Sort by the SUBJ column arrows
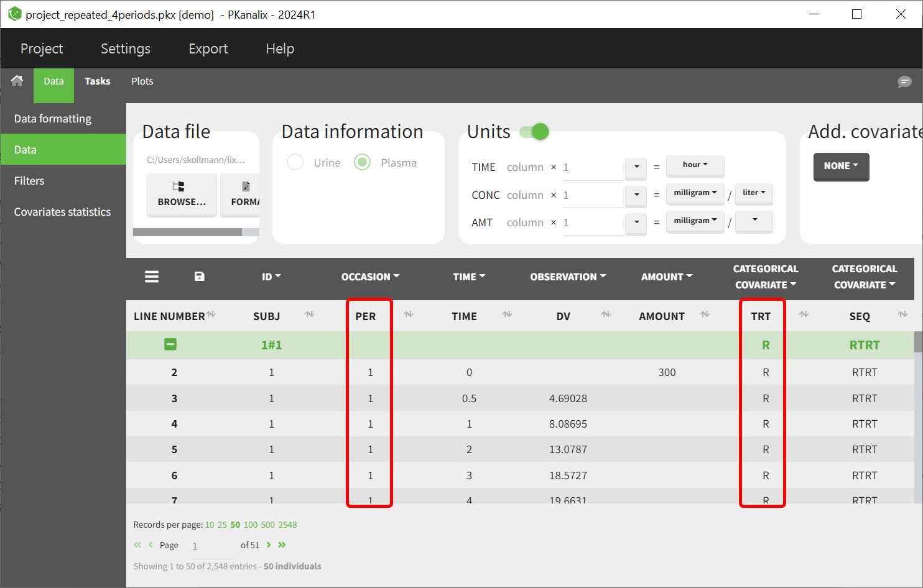The height and width of the screenshot is (588, 923). pos(309,315)
